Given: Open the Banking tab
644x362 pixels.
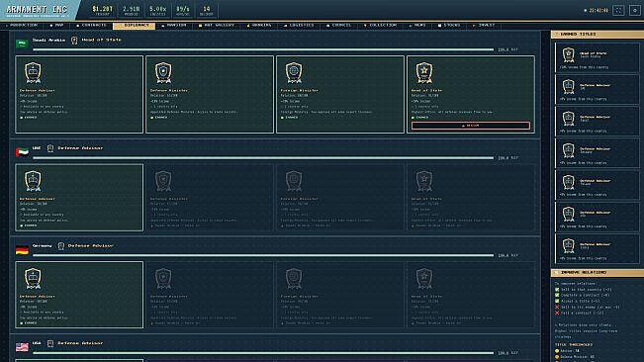Looking at the screenshot, I should 259,26.
